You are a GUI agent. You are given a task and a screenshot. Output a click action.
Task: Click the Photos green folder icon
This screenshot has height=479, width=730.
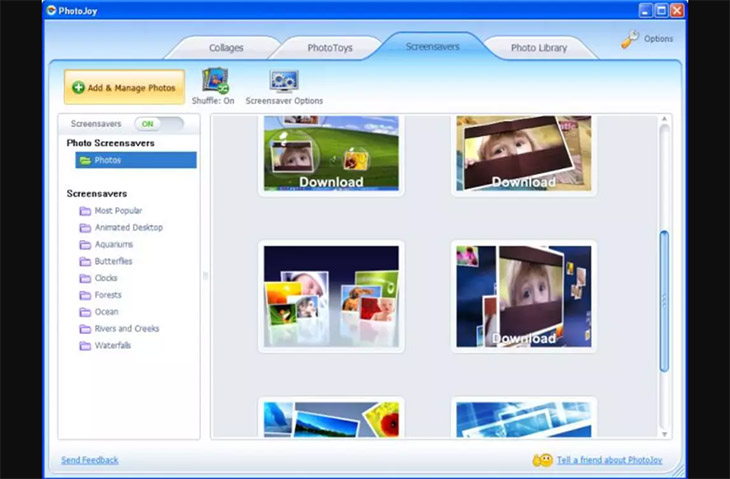tap(85, 160)
